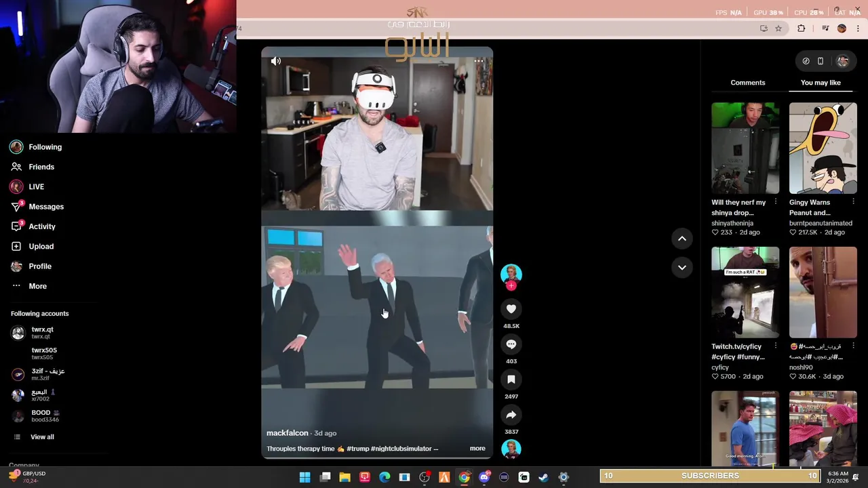Image resolution: width=868 pixels, height=488 pixels.
Task: Open Settings gear on the taskbar
Action: 564,477
